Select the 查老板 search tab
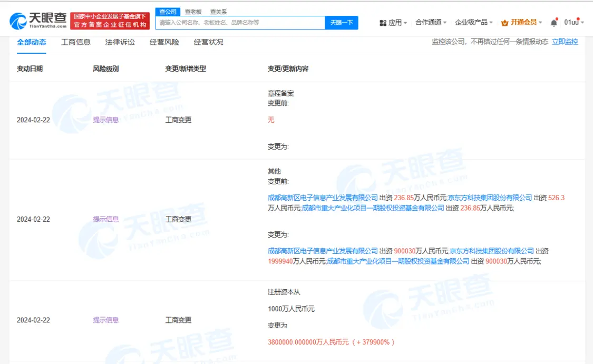The image size is (593, 364). click(x=193, y=12)
